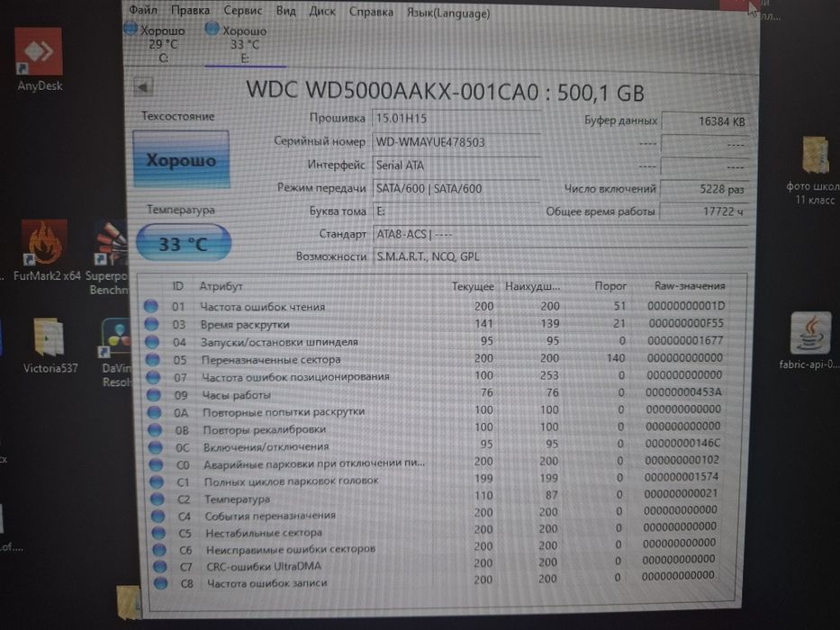Click the transfer mode field SATA/600
This screenshot has height=630, width=840.
pyautogui.click(x=456, y=189)
